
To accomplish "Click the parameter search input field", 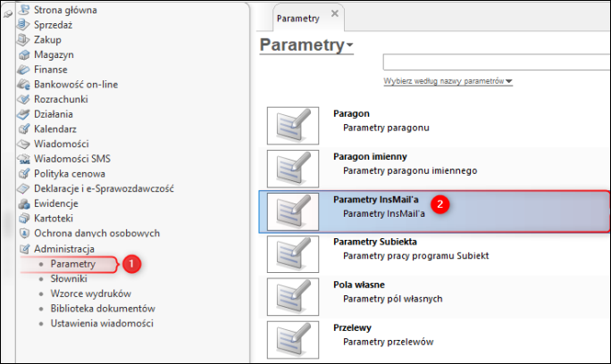I will pos(496,62).
